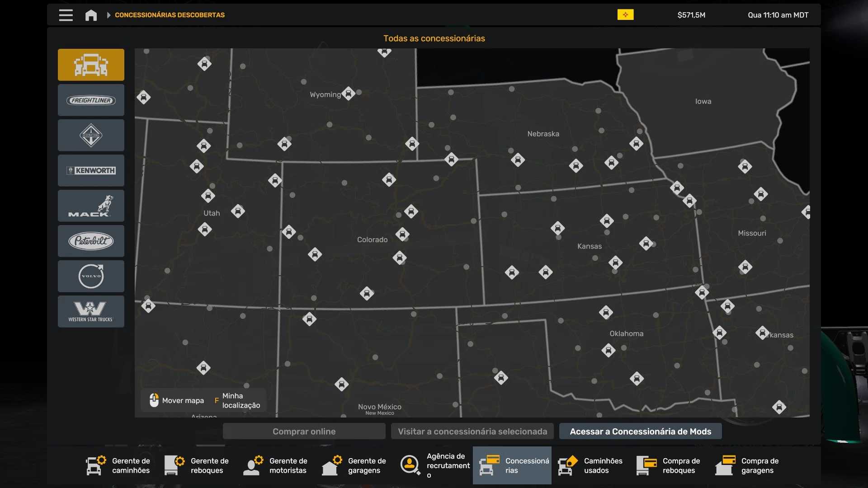Click the yellow state flag icon
The height and width of the screenshot is (488, 868).
click(625, 15)
